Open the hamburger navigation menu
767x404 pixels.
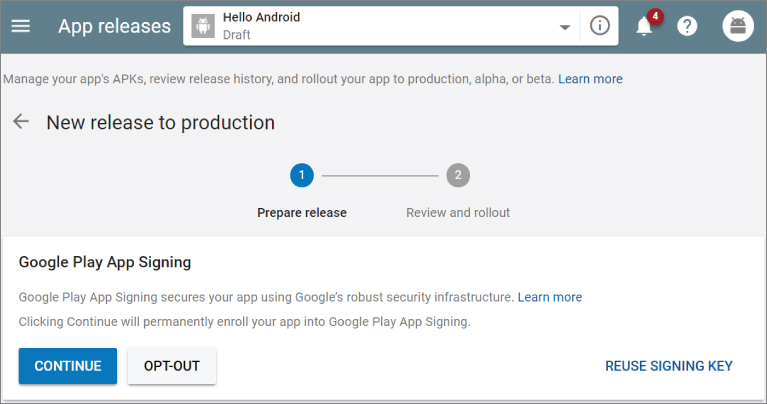click(x=21, y=26)
